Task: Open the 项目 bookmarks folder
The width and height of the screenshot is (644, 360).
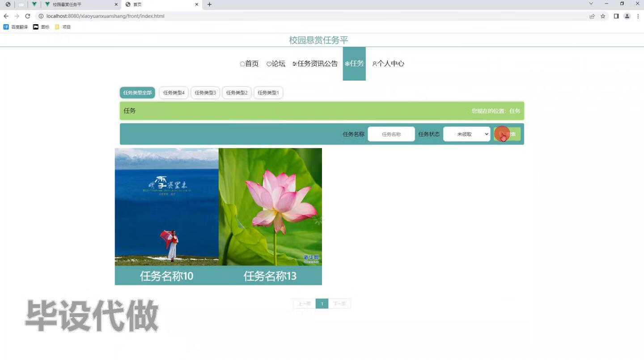Action: (63, 27)
